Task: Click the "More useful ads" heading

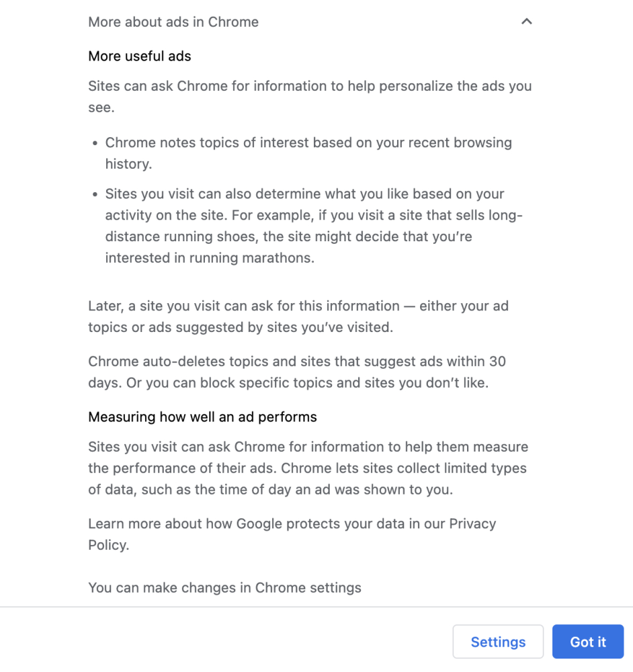Action: [140, 56]
